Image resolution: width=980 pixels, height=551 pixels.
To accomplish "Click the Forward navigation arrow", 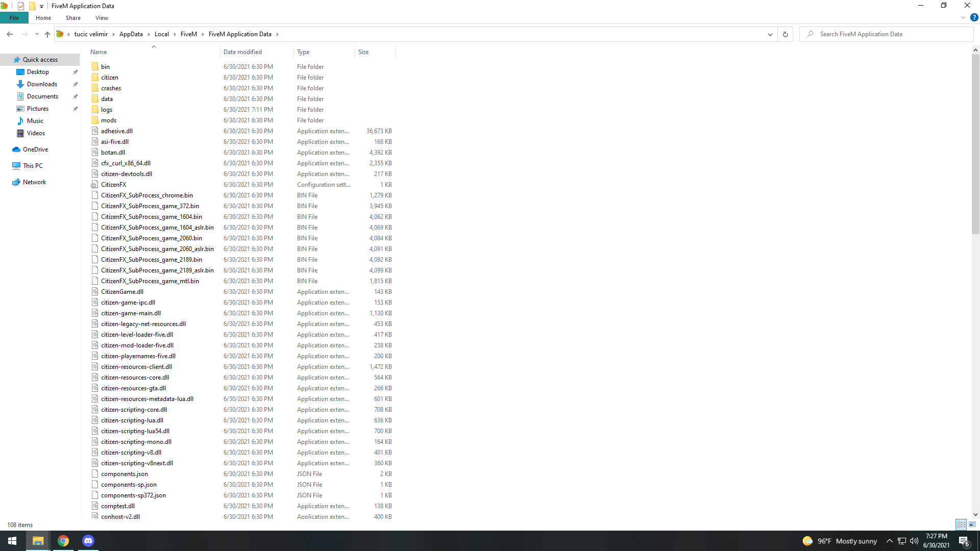I will [x=24, y=34].
